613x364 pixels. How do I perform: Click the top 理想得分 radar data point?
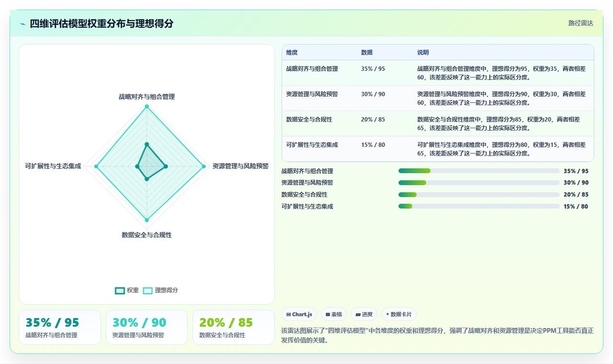(147, 106)
